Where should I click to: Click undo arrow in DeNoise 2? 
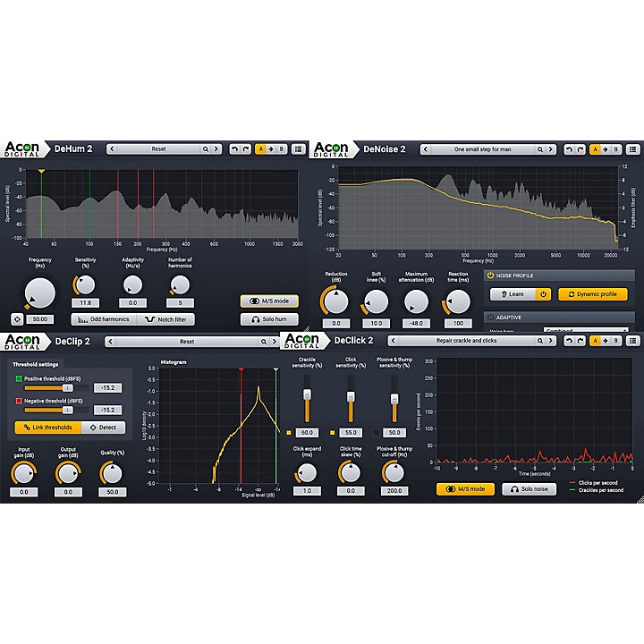569,149
